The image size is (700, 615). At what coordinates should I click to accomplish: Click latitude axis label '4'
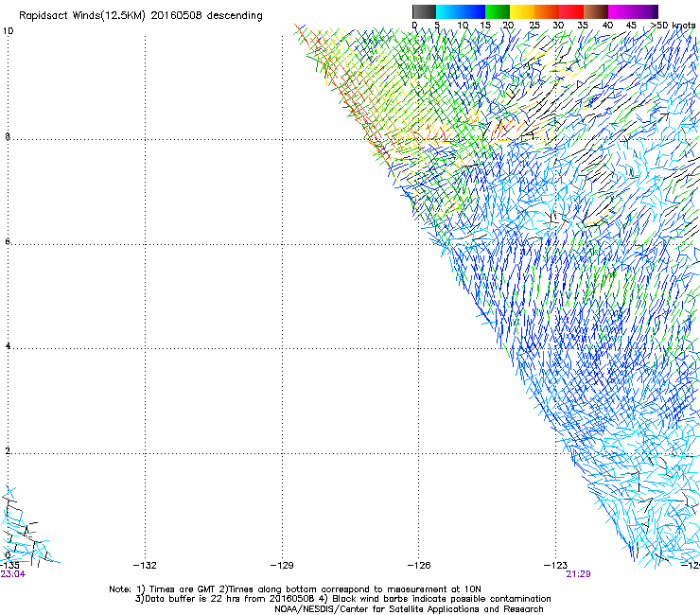[8, 345]
